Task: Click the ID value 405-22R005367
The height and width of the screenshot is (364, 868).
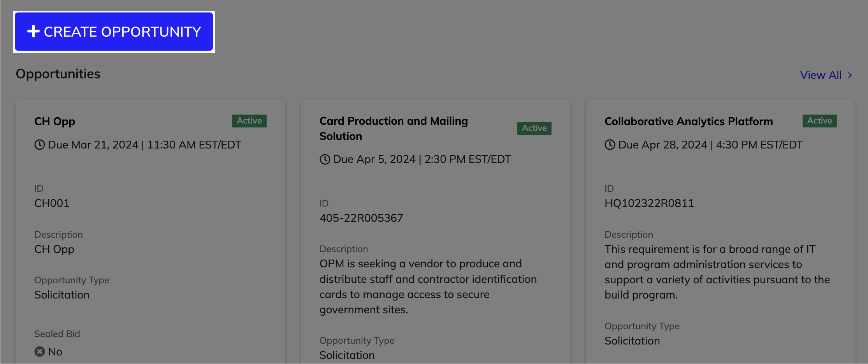Action: [361, 218]
